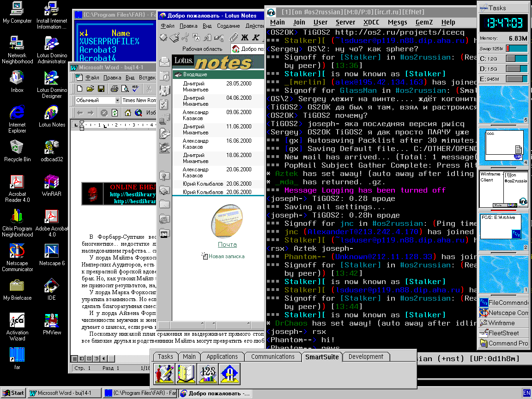Open the Times New Roman font box in Word
532x399 pixels.
tap(139, 100)
